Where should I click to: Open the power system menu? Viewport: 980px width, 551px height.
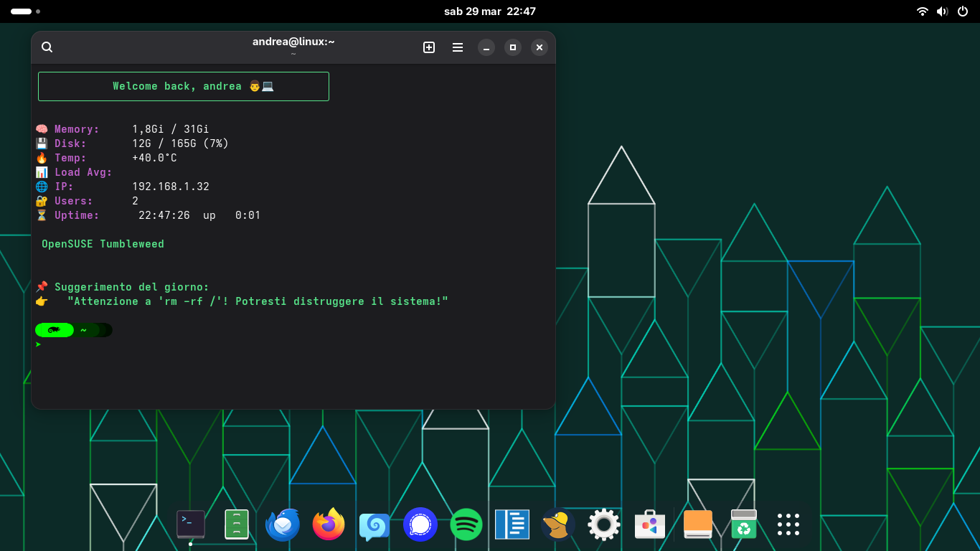pos(963,11)
